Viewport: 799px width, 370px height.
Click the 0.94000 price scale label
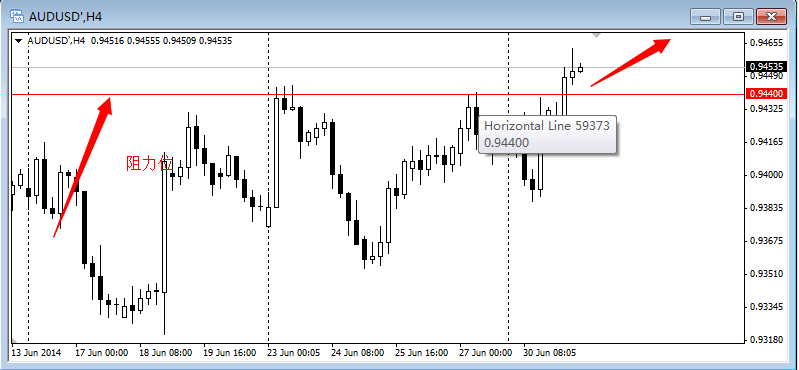(767, 175)
